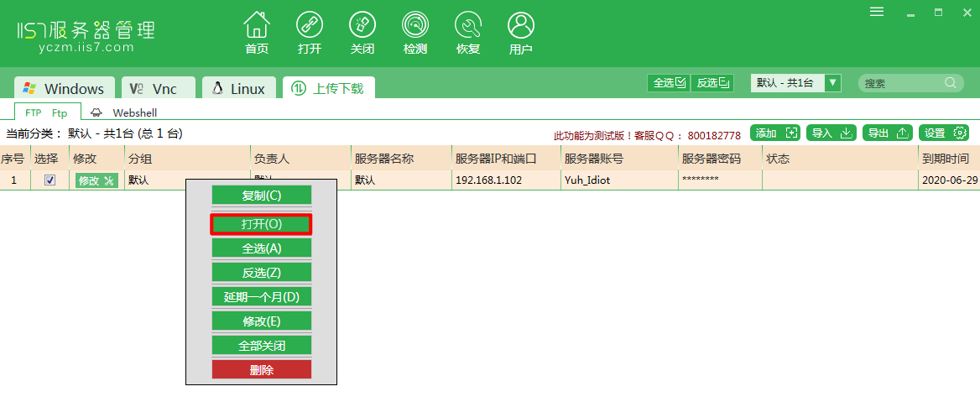Click the 添加 add server button
This screenshot has width=980, height=402.
775,133
